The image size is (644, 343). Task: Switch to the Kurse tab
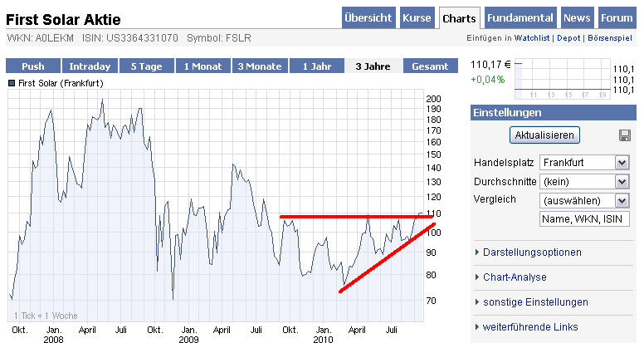417,18
